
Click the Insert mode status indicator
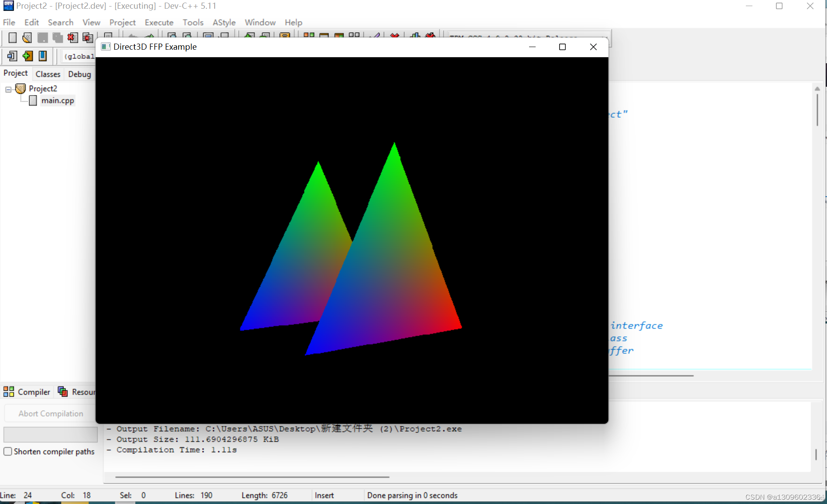[324, 495]
